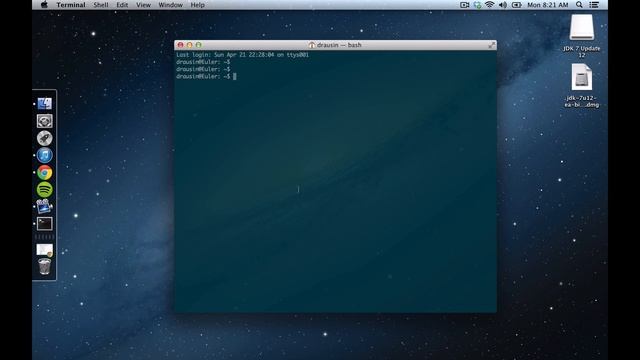Launch Google Chrome from the dock
This screenshot has width=640, height=360.
[x=44, y=173]
